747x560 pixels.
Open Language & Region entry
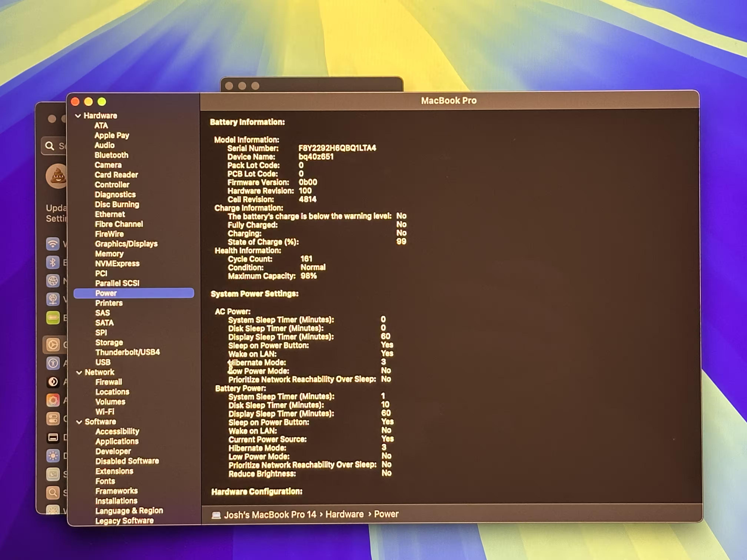[x=129, y=511]
